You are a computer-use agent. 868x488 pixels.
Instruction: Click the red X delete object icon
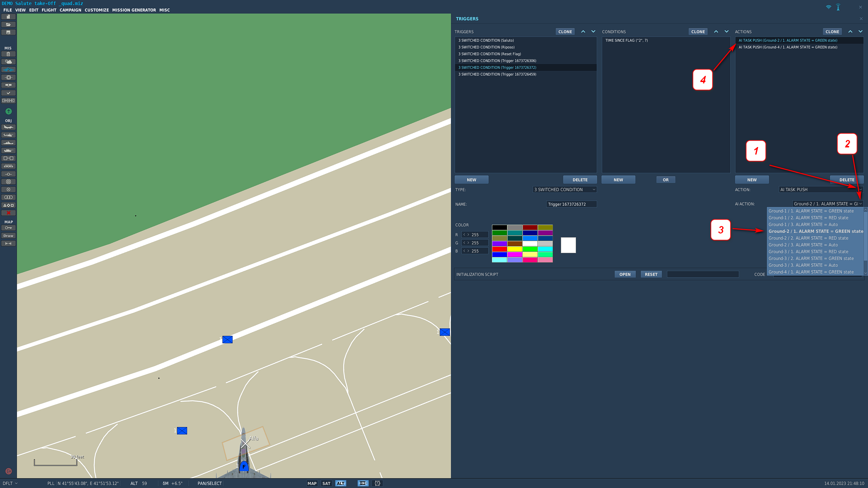tap(8, 213)
